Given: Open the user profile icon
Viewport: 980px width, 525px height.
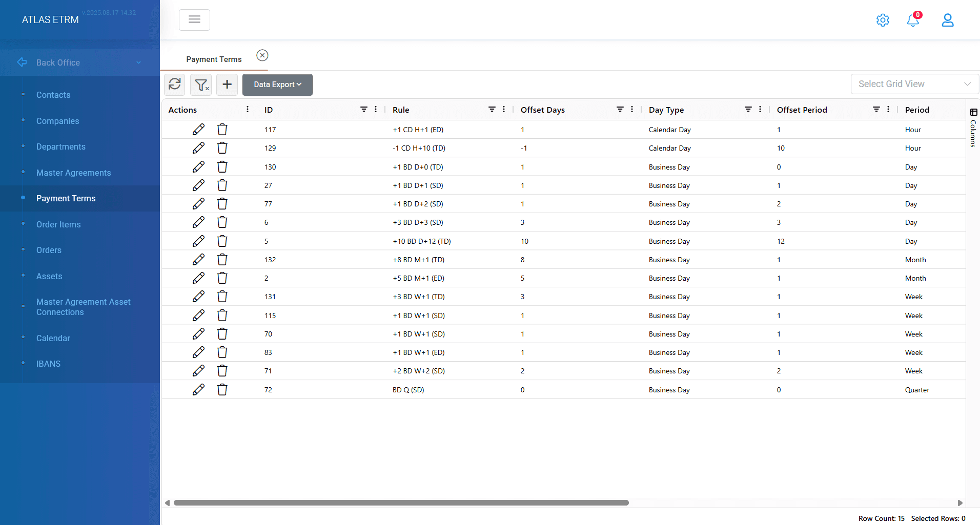Looking at the screenshot, I should click(948, 20).
